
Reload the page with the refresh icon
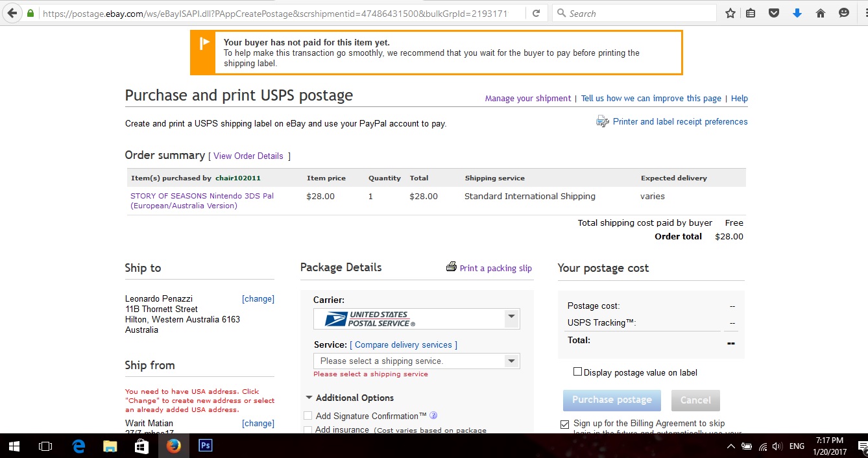pyautogui.click(x=536, y=13)
